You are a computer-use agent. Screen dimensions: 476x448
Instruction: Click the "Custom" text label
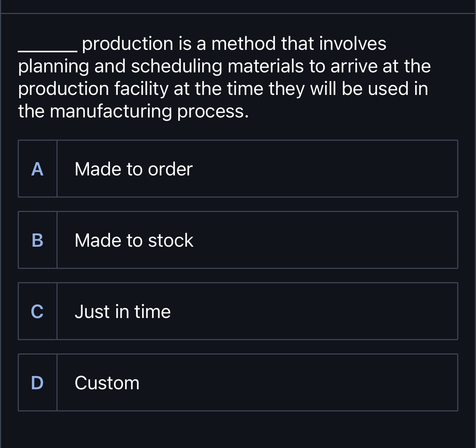[x=107, y=382]
